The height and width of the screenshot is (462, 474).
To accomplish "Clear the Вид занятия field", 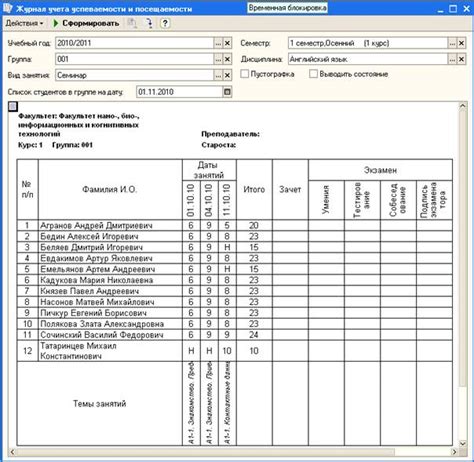I will (x=227, y=75).
